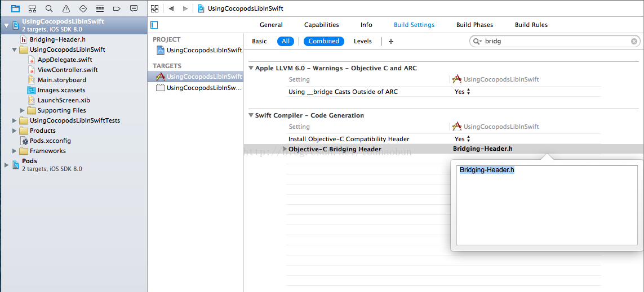Select Pods.xcconfig file

pos(50,141)
